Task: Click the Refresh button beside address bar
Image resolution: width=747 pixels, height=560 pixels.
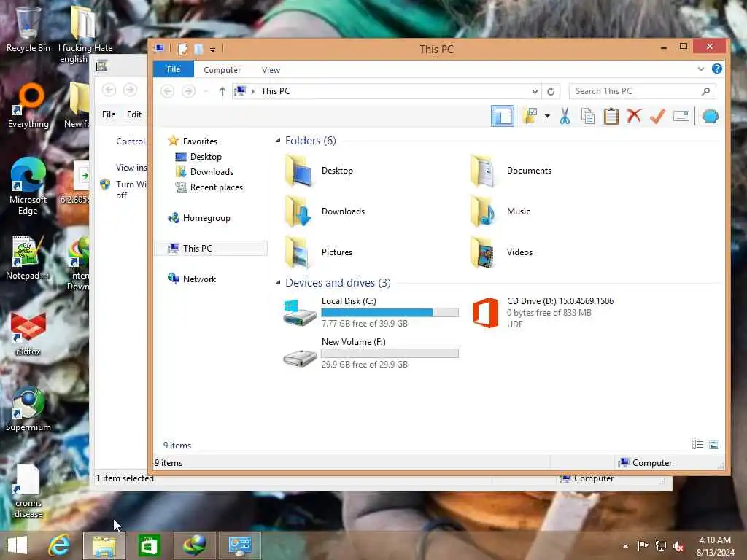Action: click(x=551, y=91)
